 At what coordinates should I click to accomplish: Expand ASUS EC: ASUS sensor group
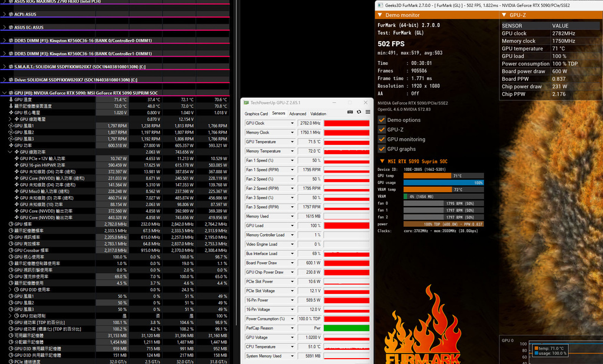click(x=4, y=27)
